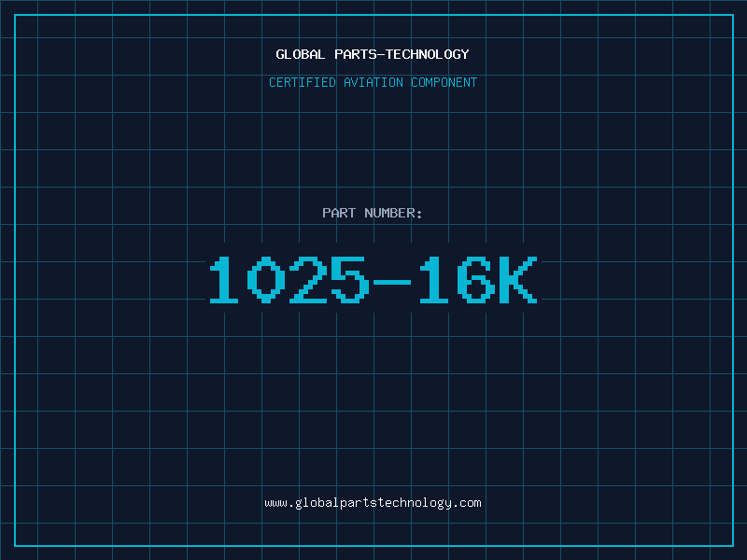This screenshot has height=560, width=747.
Task: Click the PART NUMBER: label
Action: pos(372,213)
